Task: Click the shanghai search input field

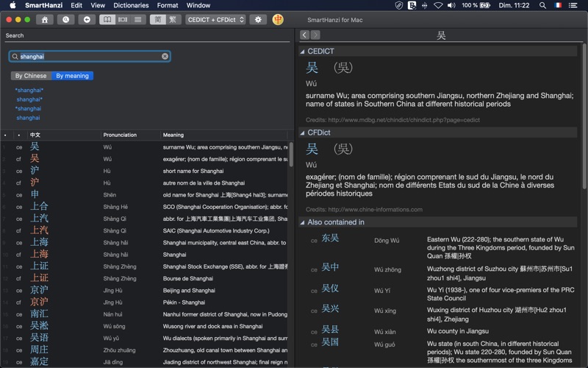Action: pyautogui.click(x=88, y=56)
